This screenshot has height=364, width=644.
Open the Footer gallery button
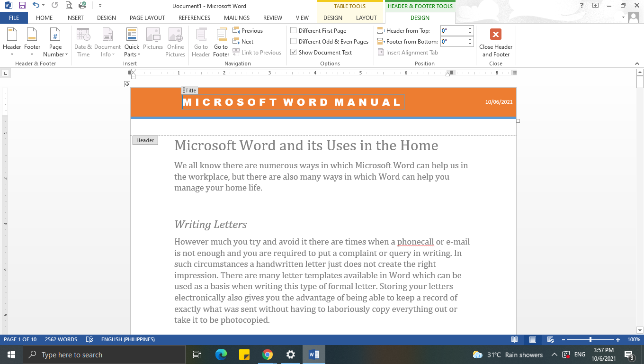(x=32, y=42)
